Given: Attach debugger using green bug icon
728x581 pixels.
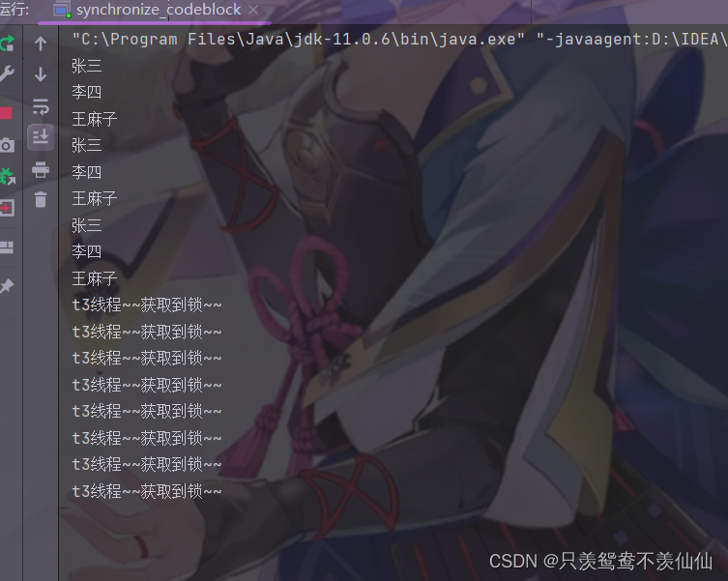Looking at the screenshot, I should [x=8, y=177].
